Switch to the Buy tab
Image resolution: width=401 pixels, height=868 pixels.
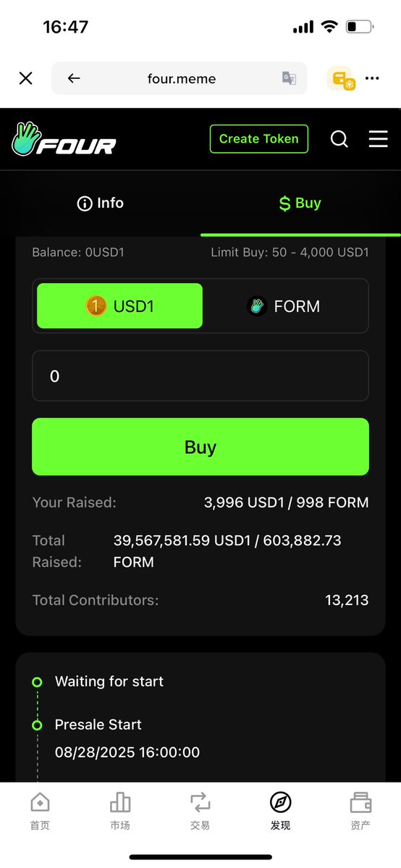tap(300, 203)
